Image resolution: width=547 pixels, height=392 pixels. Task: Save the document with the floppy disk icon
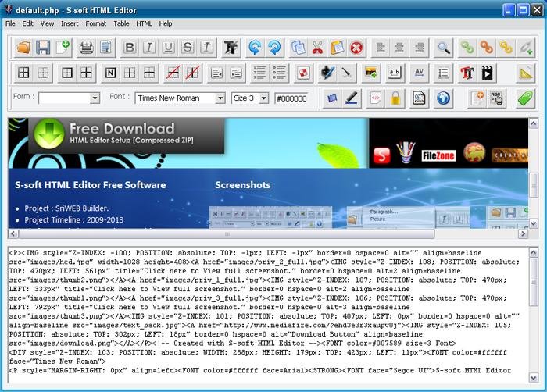click(43, 47)
